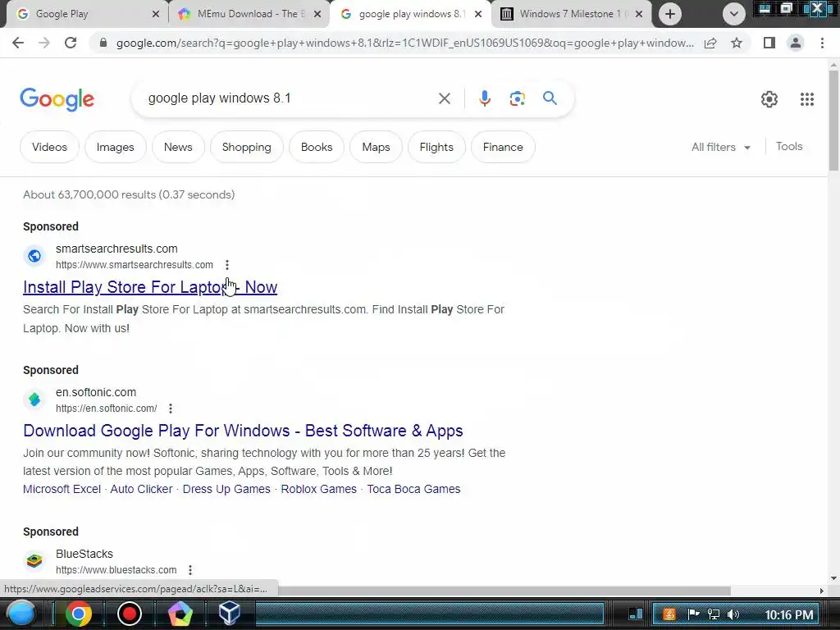Viewport: 840px width, 630px height.
Task: Open the Roblox Games sitelink
Action: [x=319, y=489]
